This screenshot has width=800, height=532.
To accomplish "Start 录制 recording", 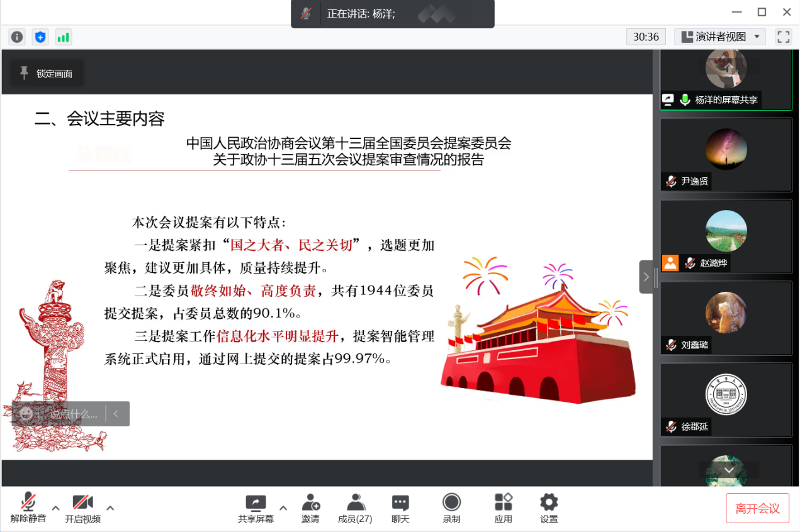I will click(x=451, y=508).
